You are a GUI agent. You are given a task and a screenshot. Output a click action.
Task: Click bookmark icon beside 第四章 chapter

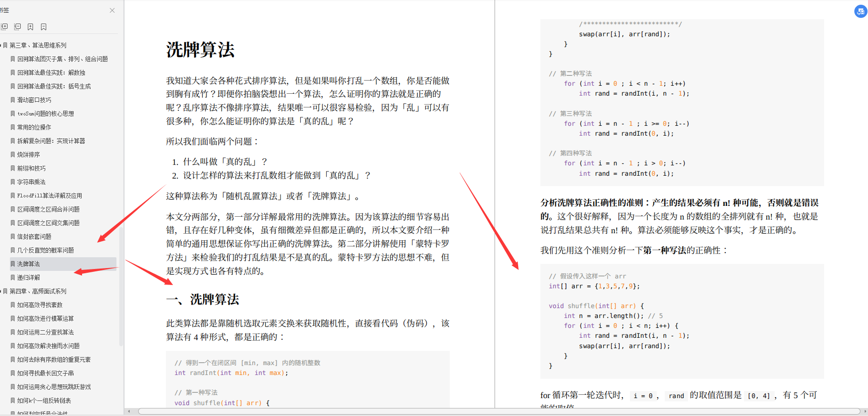point(5,291)
